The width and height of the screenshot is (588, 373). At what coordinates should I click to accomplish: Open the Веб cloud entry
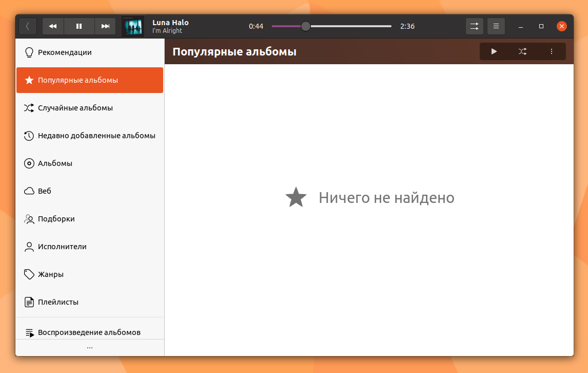(90, 191)
